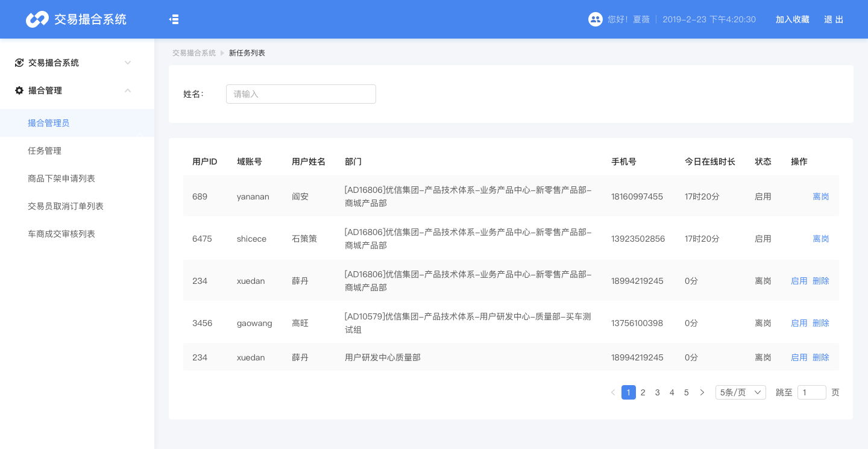Select page 1 in pagination

pyautogui.click(x=629, y=392)
